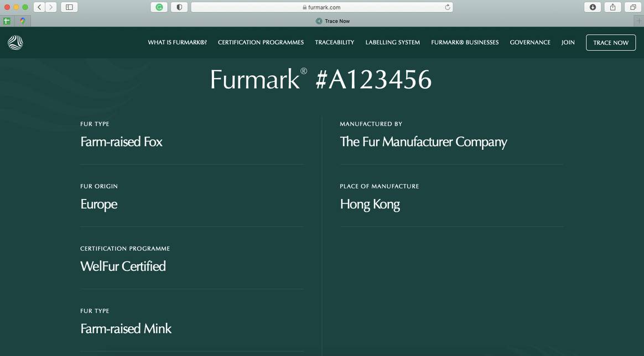Click the Trace Now button
Viewport: 644px width, 356px height.
[611, 43]
